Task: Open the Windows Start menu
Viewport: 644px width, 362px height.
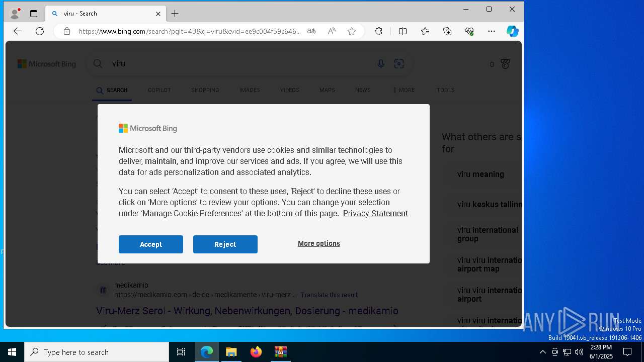Action: 12,352
